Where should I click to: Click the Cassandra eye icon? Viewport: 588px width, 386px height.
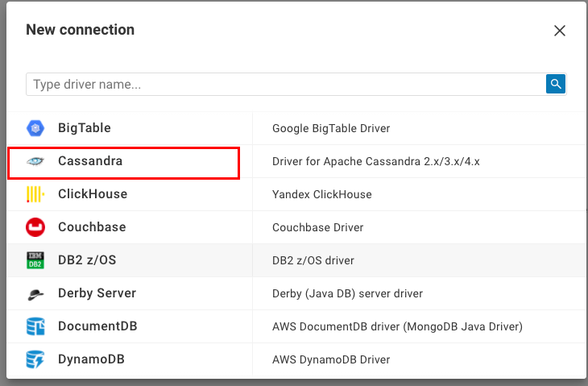pos(35,161)
